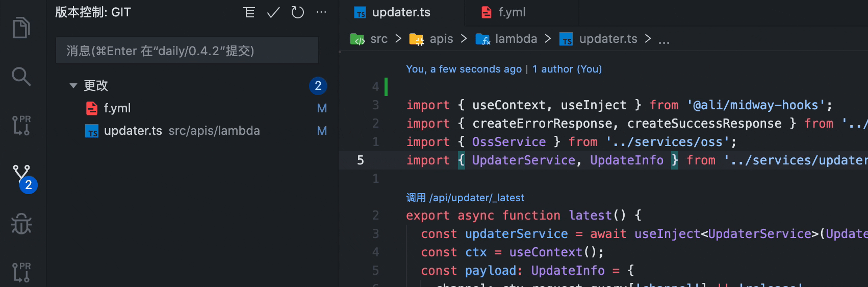Click the apis folder icon in breadcrumb

(417, 39)
